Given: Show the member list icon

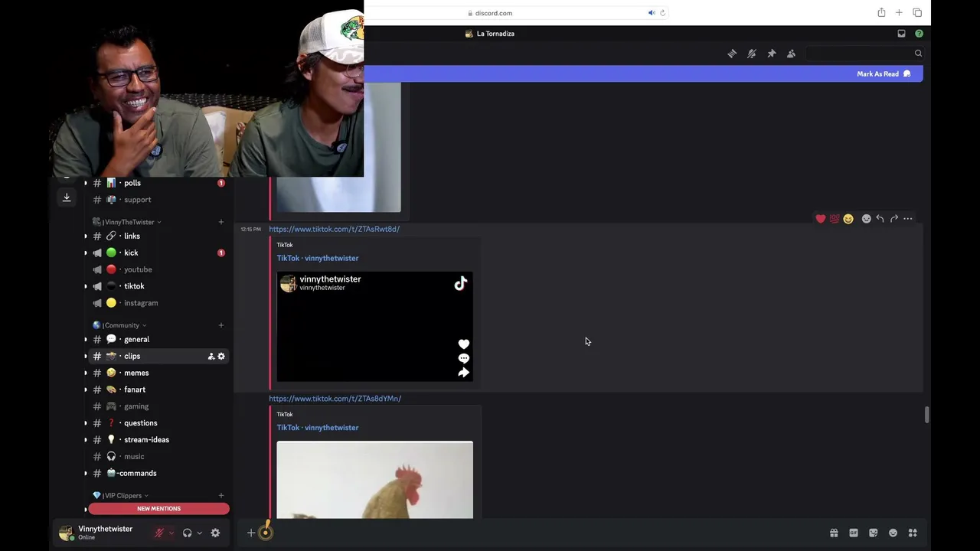Looking at the screenshot, I should click(x=791, y=54).
